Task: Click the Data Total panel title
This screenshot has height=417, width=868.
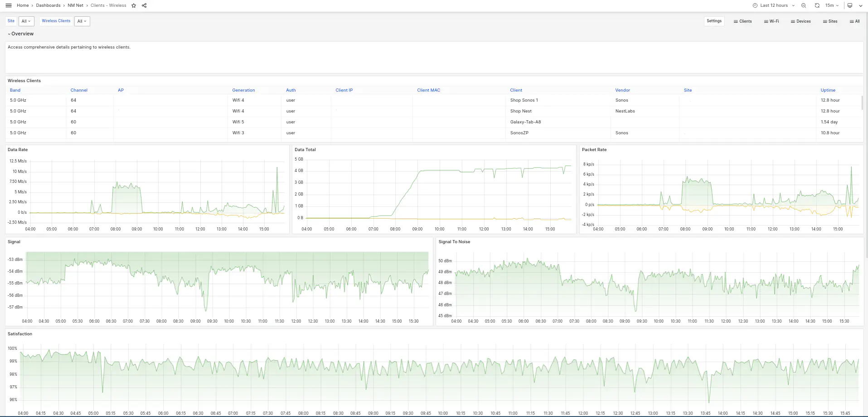Action: (x=305, y=150)
